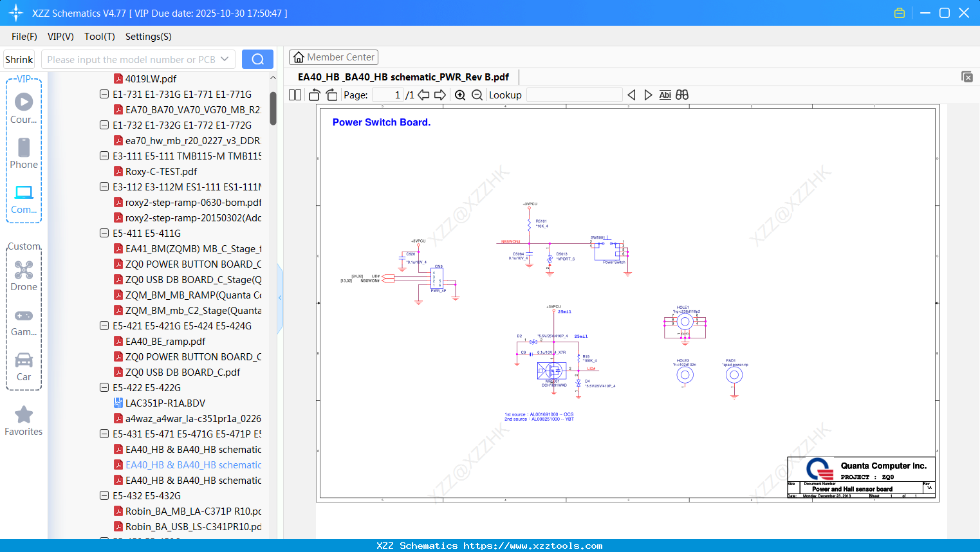
Task: Collapse the E1-732 E1-732G tree node
Action: 104,125
